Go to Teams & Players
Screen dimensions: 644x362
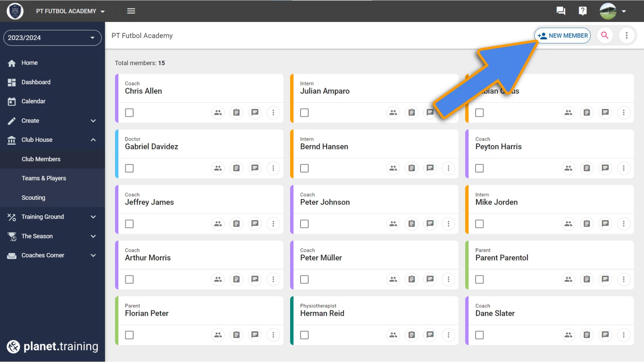point(44,178)
